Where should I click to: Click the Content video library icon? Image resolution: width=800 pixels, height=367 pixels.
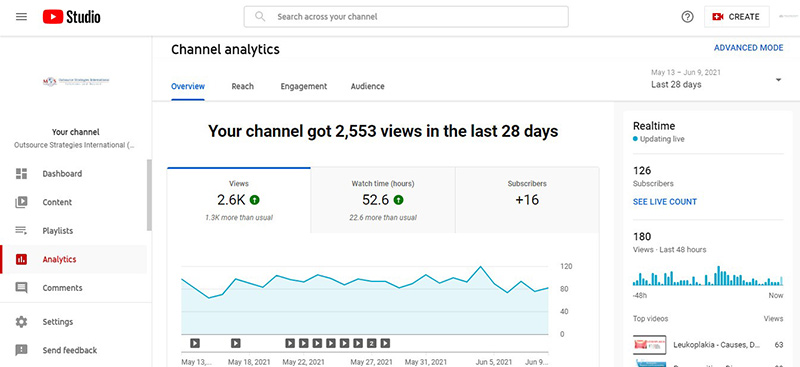pos(21,202)
